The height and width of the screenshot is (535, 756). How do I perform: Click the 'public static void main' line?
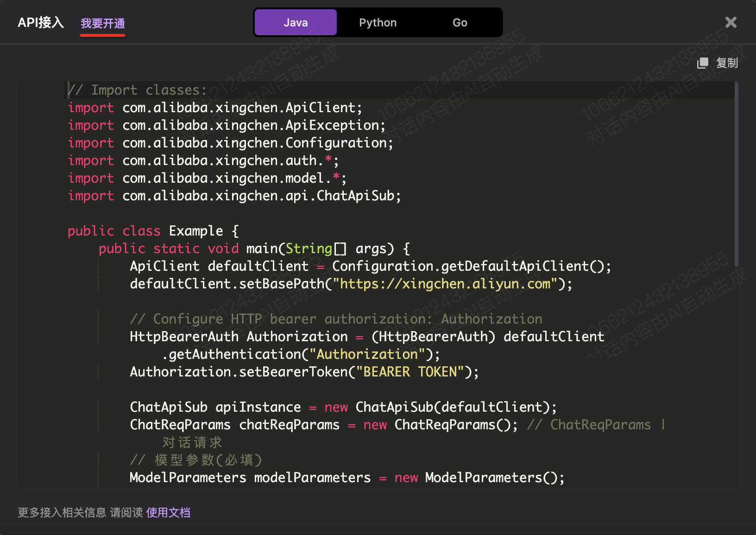pyautogui.click(x=254, y=248)
